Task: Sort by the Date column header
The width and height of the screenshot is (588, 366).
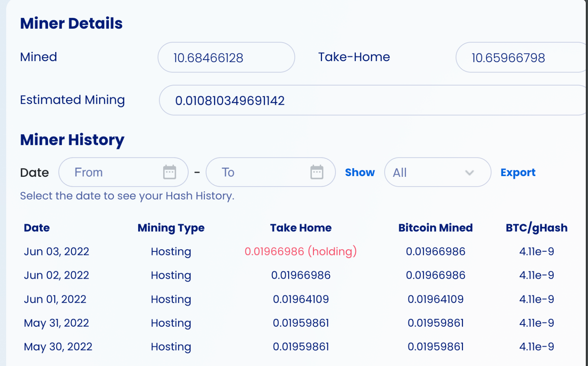Action: (36, 228)
